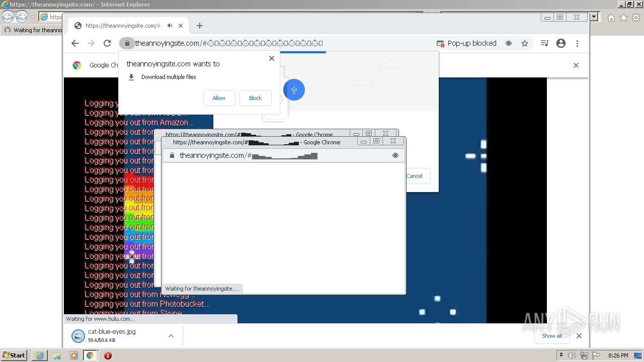Open Internet Explorer home page
644x362 pixels.
[611, 18]
